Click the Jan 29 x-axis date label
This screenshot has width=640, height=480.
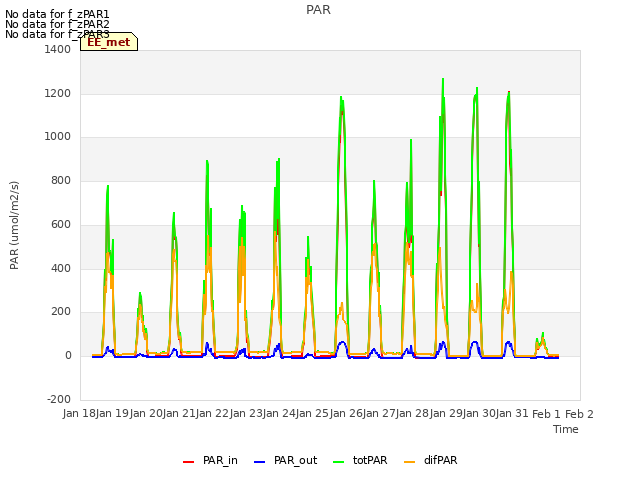[446, 414]
